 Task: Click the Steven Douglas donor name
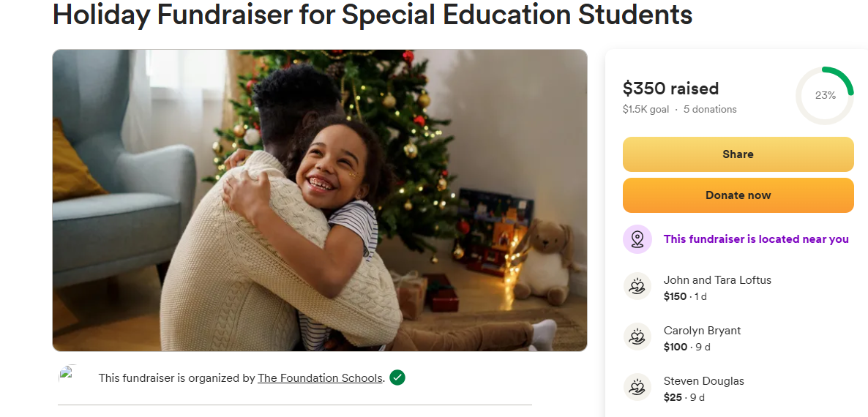(703, 381)
